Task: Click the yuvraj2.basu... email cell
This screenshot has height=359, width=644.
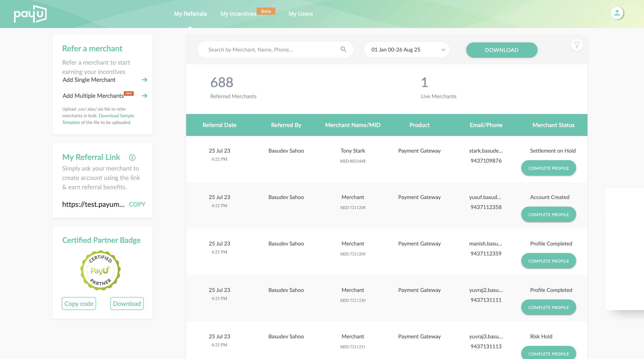Action: coord(486,290)
